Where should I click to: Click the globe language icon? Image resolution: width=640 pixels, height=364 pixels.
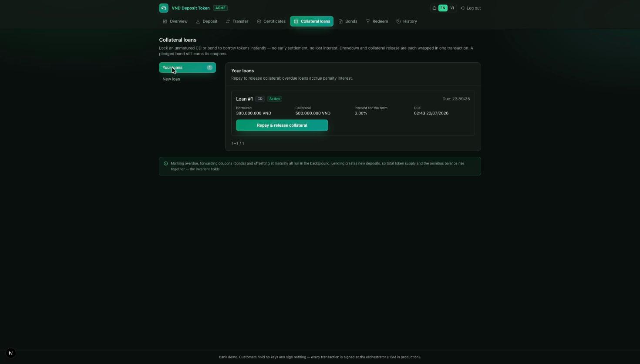(x=435, y=8)
